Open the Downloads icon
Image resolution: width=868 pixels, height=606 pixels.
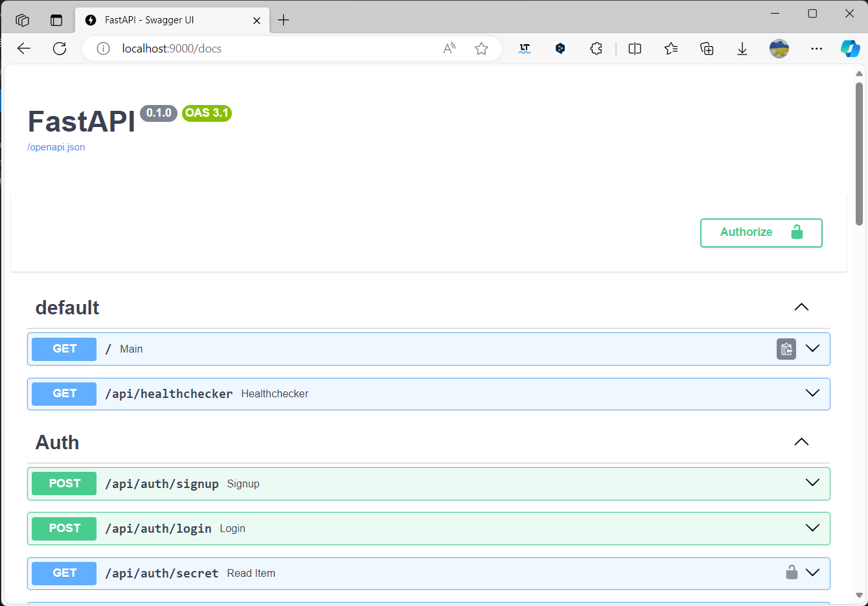pos(742,49)
